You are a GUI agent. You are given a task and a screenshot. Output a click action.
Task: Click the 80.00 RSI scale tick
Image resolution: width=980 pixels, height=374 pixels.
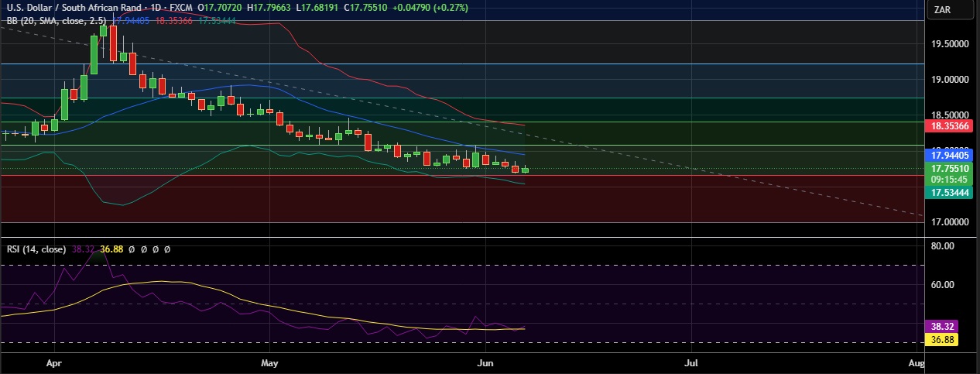click(x=943, y=246)
